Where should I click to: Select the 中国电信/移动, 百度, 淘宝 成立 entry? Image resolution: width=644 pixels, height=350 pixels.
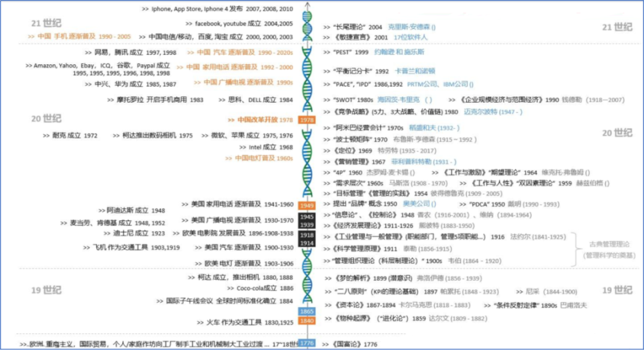(x=215, y=37)
